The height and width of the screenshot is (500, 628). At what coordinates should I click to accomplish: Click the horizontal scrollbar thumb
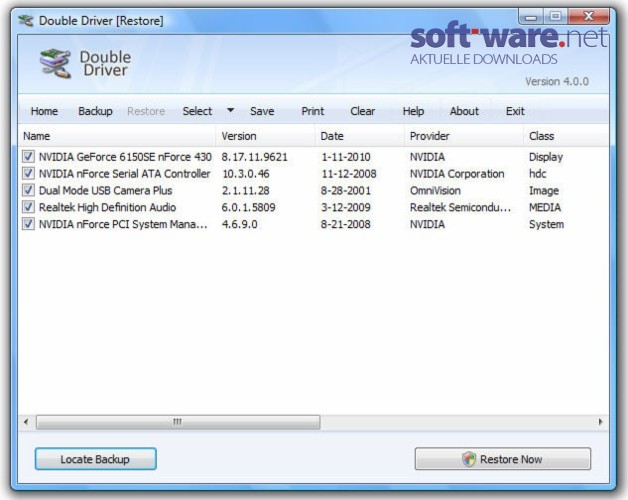point(178,422)
